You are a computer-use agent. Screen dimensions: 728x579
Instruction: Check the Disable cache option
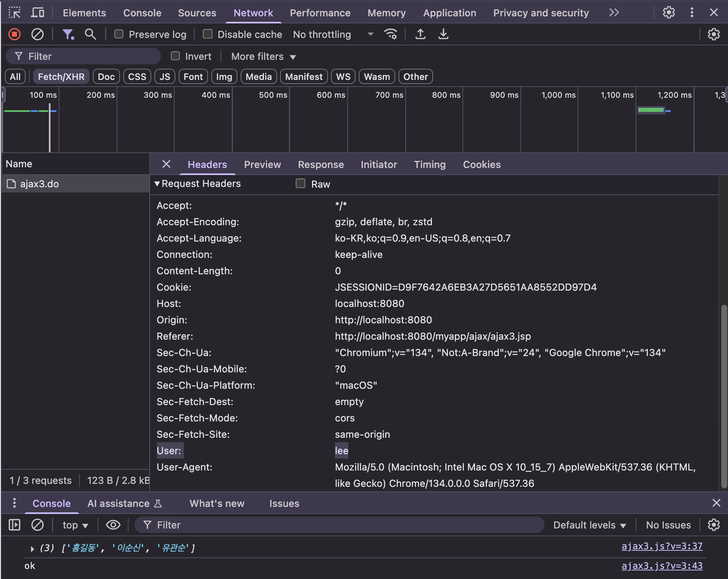[x=208, y=34]
